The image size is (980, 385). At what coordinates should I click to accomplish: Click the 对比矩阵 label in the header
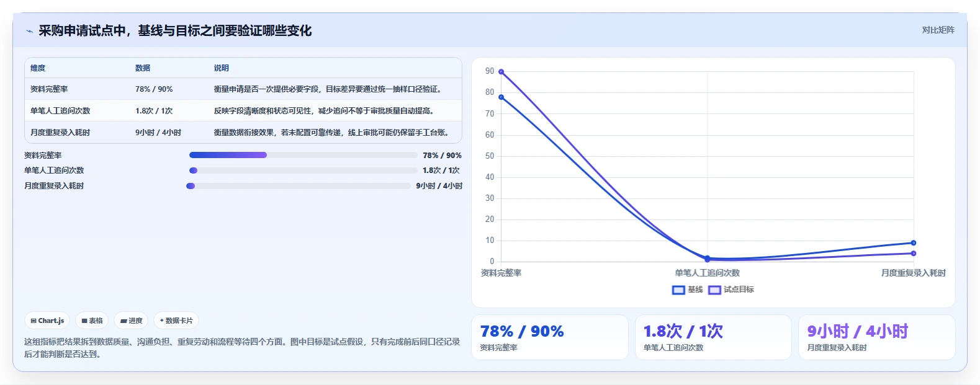[x=938, y=30]
